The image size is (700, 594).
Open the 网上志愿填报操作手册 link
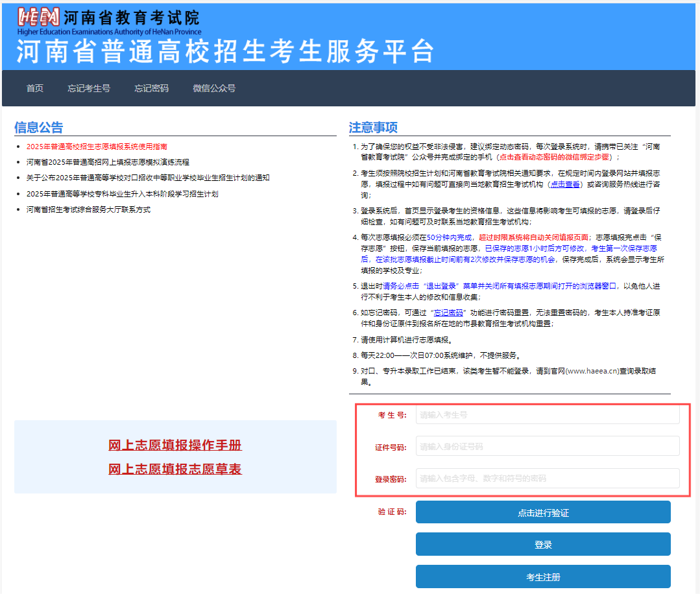pos(175,445)
